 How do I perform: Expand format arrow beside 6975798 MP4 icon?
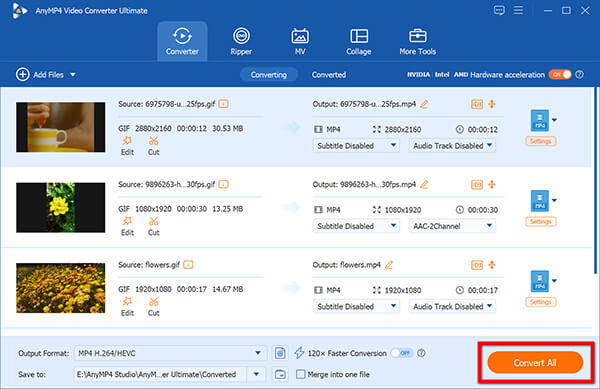554,120
